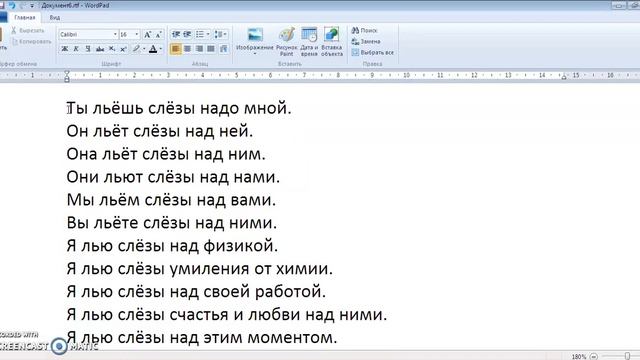
Task: Click line "Они льют слёзы над нами."
Action: (x=173, y=177)
